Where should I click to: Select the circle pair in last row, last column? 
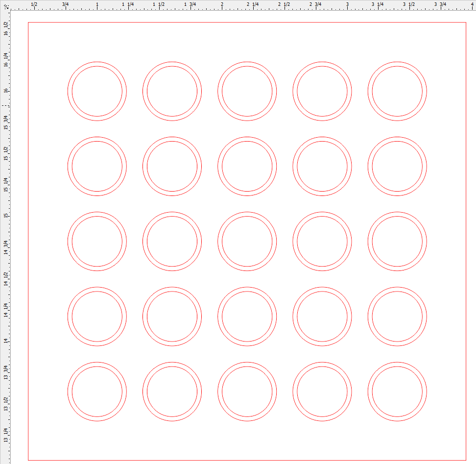click(x=397, y=391)
